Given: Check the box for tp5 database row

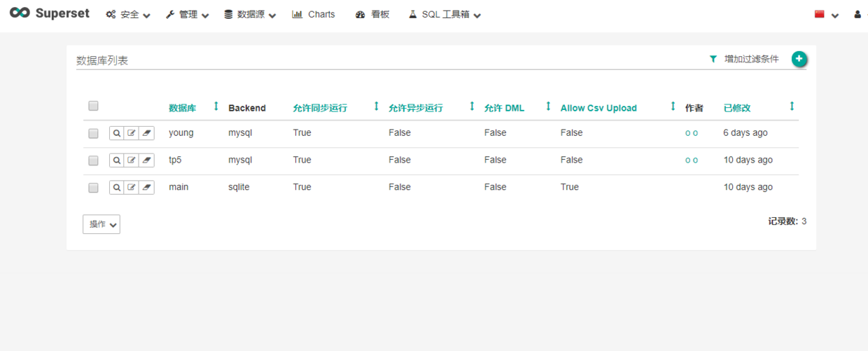Looking at the screenshot, I should coord(93,160).
